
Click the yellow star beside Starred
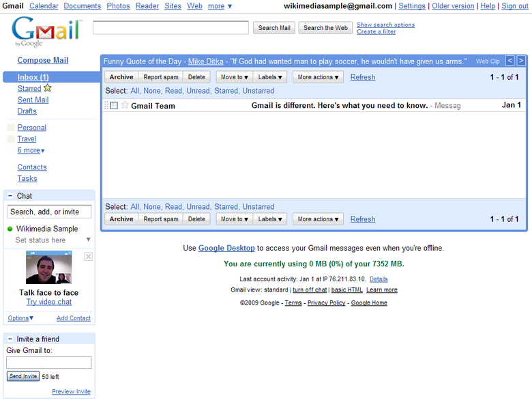click(48, 88)
